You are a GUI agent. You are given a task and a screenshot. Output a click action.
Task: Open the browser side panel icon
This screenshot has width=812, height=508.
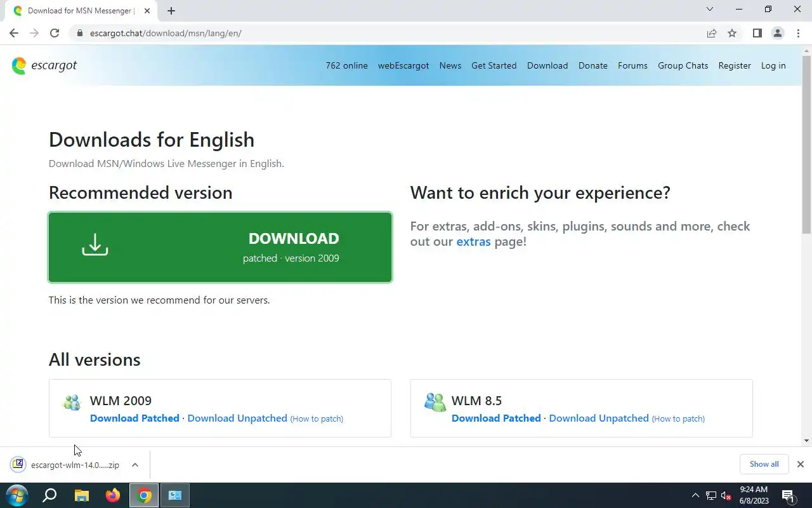pyautogui.click(x=757, y=33)
